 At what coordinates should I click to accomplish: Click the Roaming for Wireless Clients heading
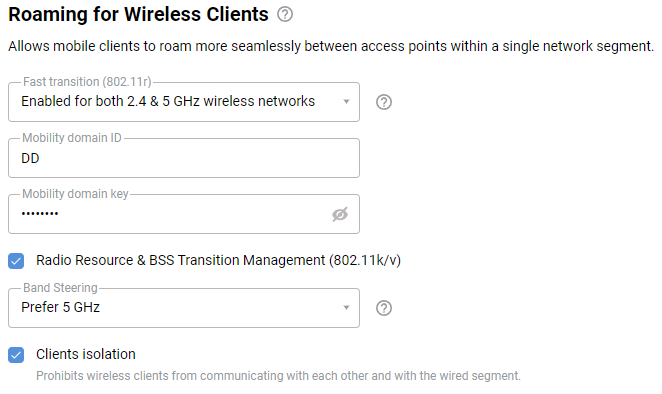pos(138,14)
